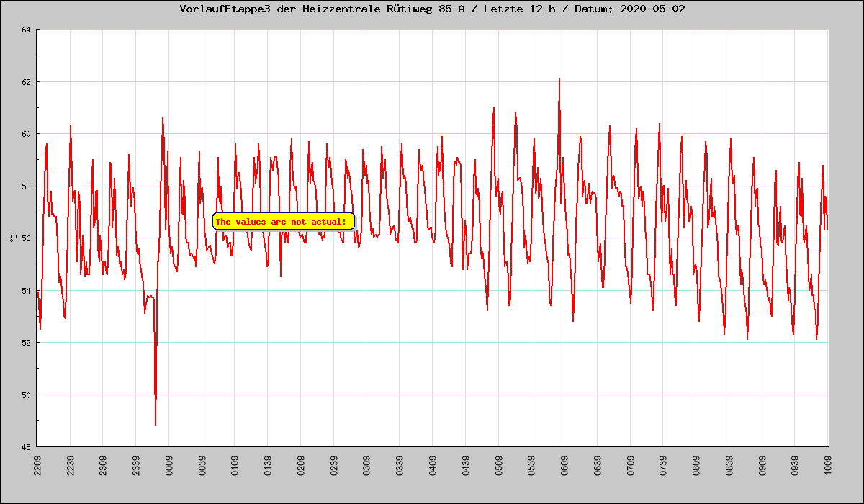Screen dimensions: 864x504
Task: Click the 56 value on the y-axis
Action: pos(26,238)
